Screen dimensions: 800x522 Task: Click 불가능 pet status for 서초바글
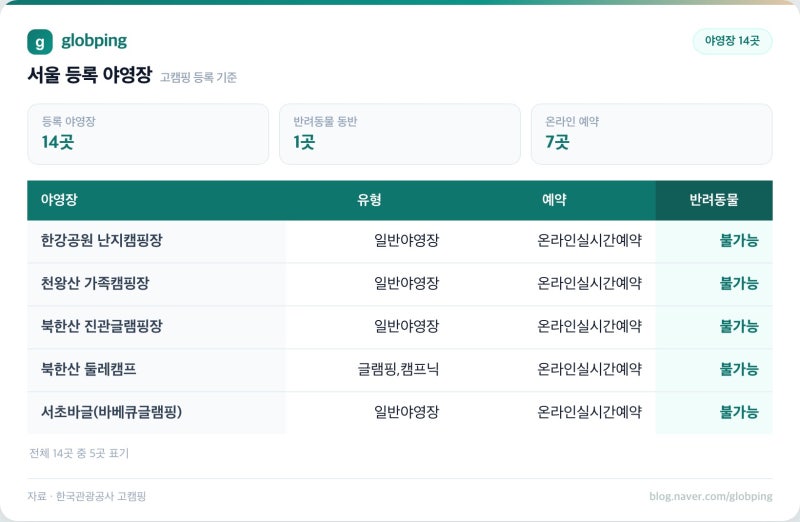click(x=739, y=412)
